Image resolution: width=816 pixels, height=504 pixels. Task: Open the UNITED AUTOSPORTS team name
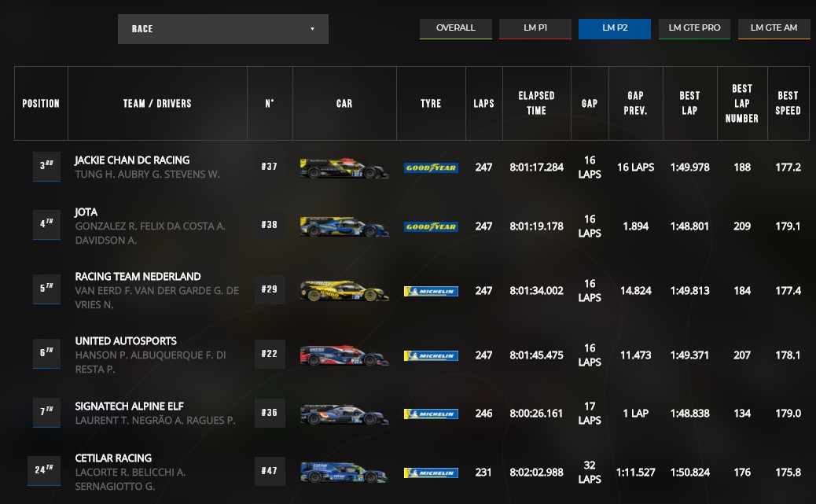pos(126,341)
